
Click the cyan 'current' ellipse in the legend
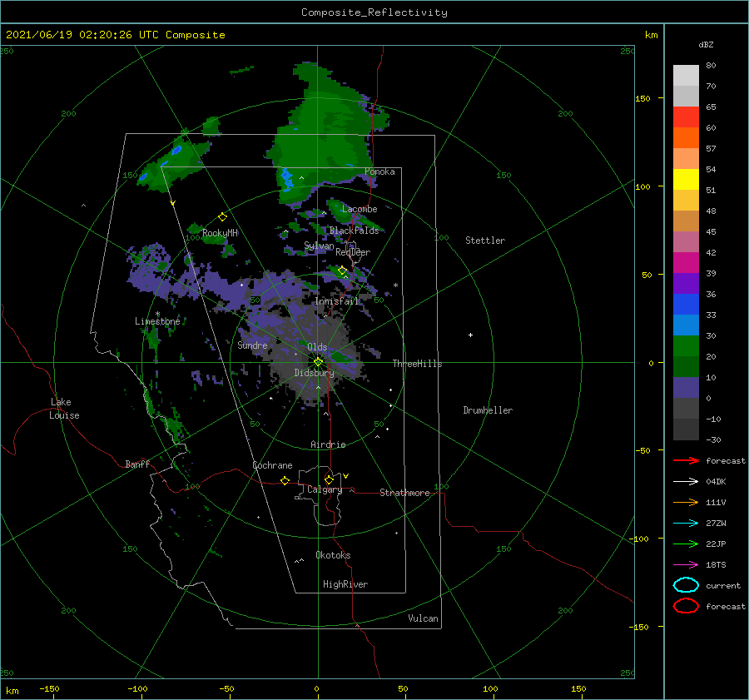coord(686,585)
